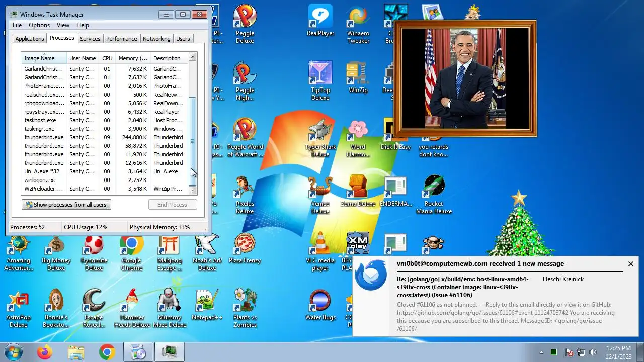Open Rocket Mania Deluxe shortcut
The height and width of the screenshot is (362, 644).
click(434, 194)
